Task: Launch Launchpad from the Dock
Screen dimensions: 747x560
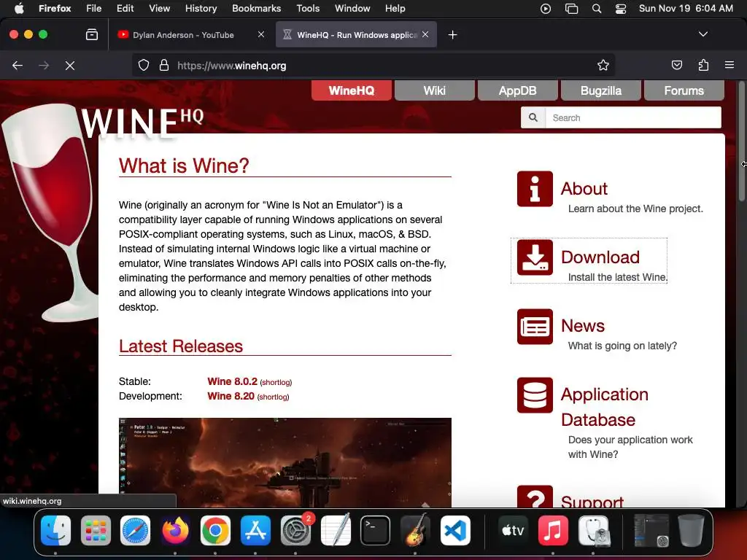Action: point(96,531)
